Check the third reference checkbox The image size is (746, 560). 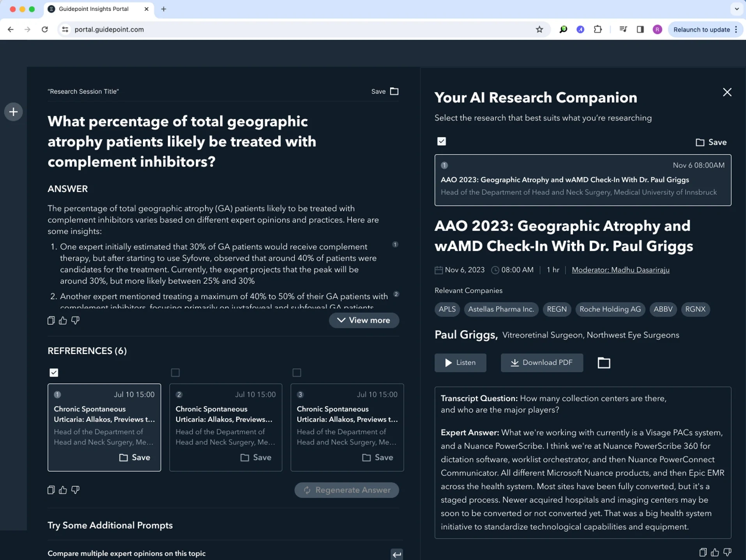pos(297,373)
